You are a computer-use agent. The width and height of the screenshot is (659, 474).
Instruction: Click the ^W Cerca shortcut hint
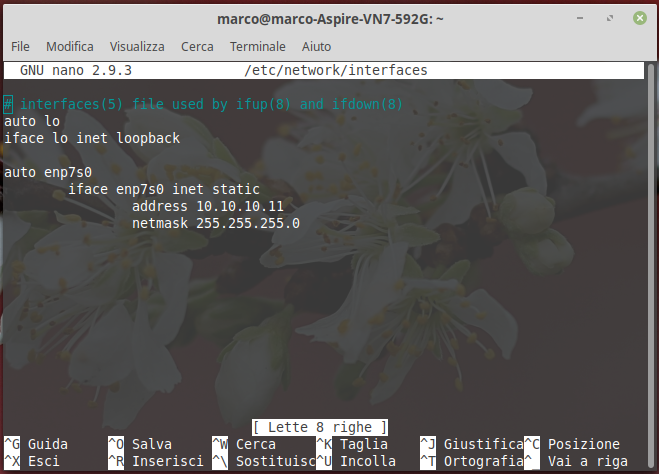tap(244, 444)
